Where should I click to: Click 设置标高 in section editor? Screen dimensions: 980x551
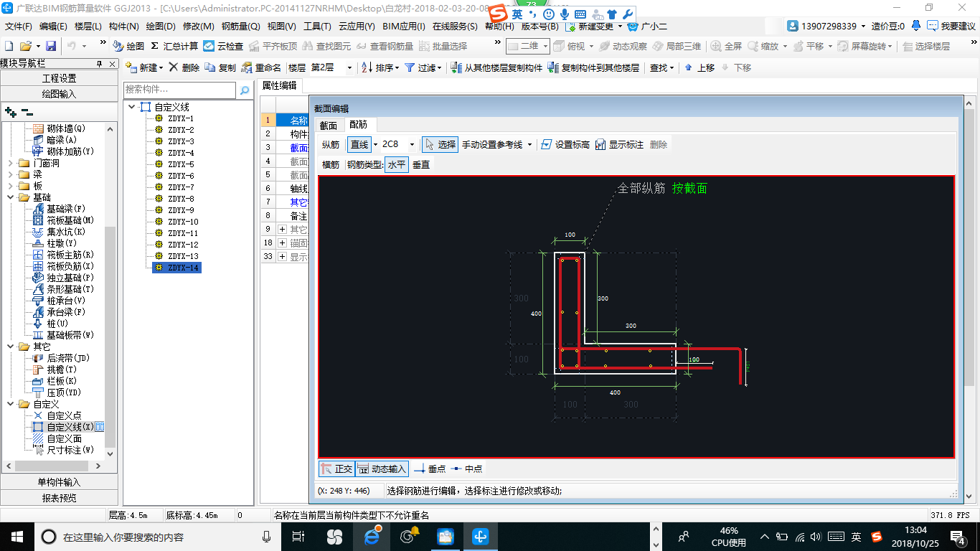click(x=565, y=144)
